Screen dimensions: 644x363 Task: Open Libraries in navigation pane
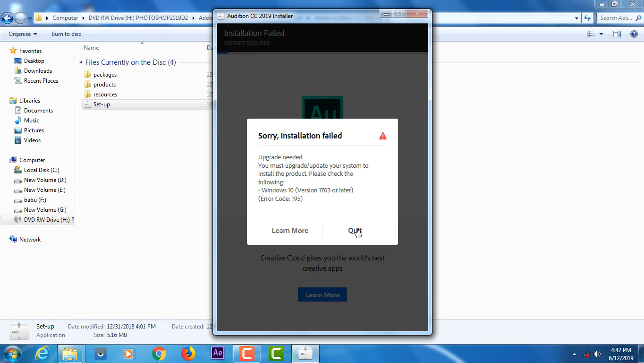(x=29, y=101)
